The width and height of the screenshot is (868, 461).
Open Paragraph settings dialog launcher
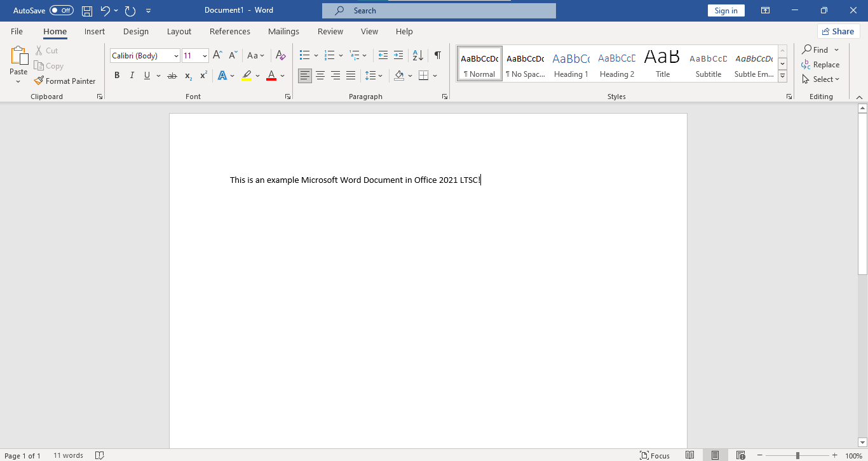[x=444, y=97]
